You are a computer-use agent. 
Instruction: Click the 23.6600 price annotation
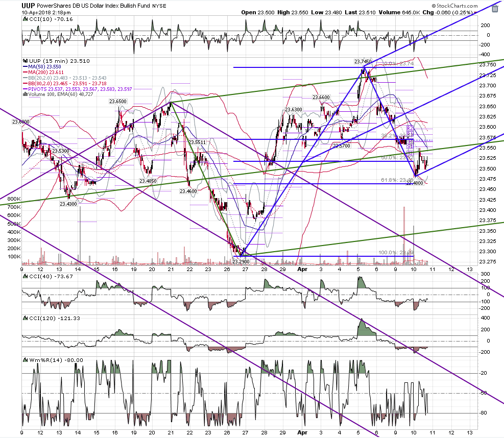[x=321, y=98]
